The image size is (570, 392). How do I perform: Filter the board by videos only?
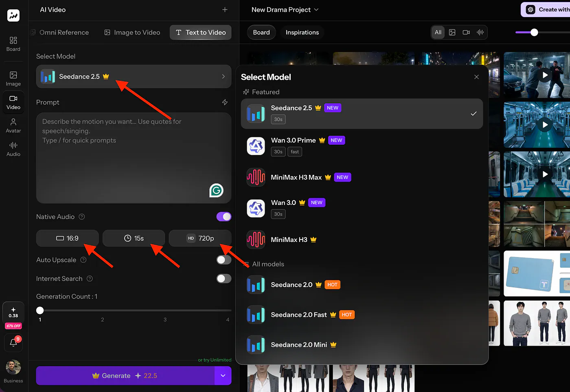pos(466,33)
